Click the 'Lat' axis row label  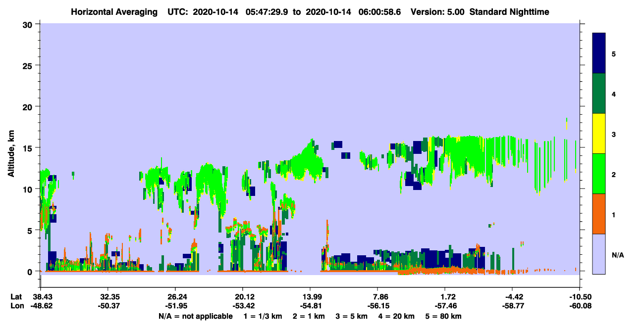click(x=16, y=297)
